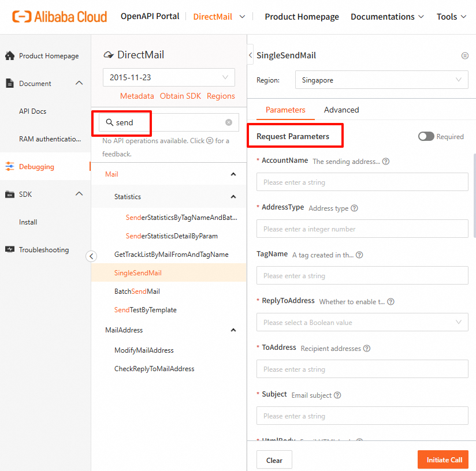Open API Docs in the sidebar

tap(33, 111)
